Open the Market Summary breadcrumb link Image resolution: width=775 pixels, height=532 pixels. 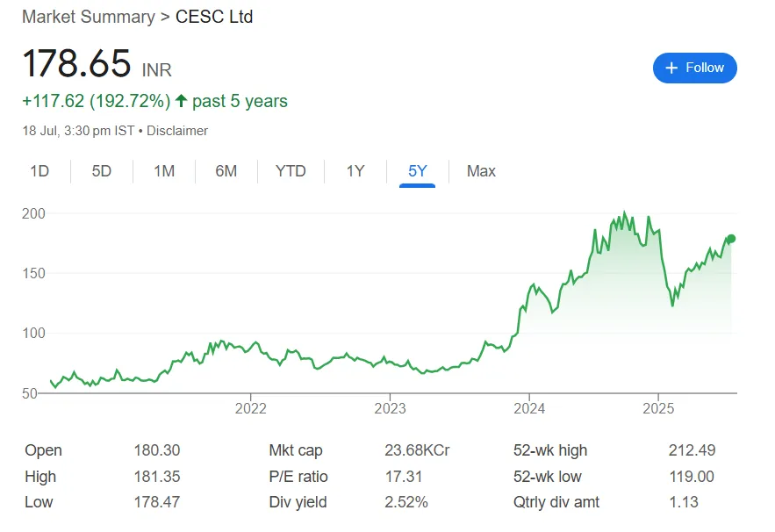point(89,17)
